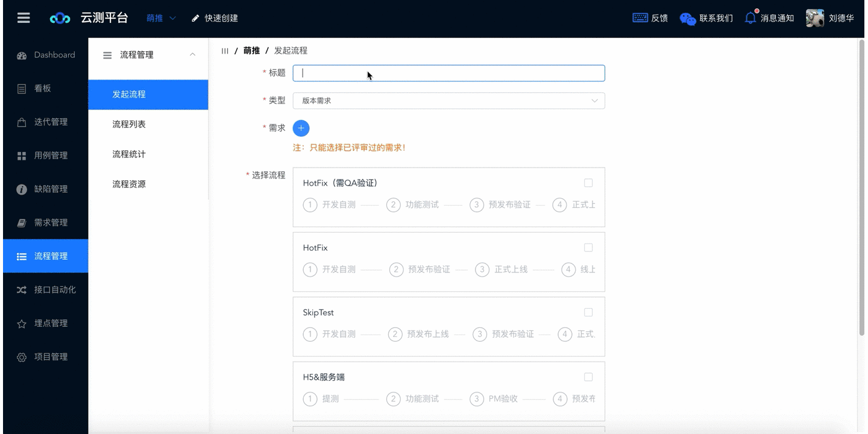Click the 联系我们 WeChat icon
This screenshot has height=434, width=868.
click(x=688, y=19)
